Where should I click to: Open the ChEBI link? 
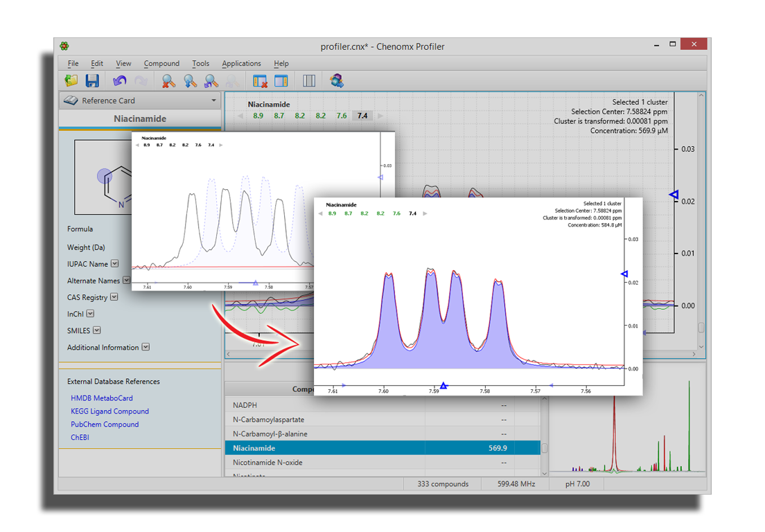tap(80, 437)
